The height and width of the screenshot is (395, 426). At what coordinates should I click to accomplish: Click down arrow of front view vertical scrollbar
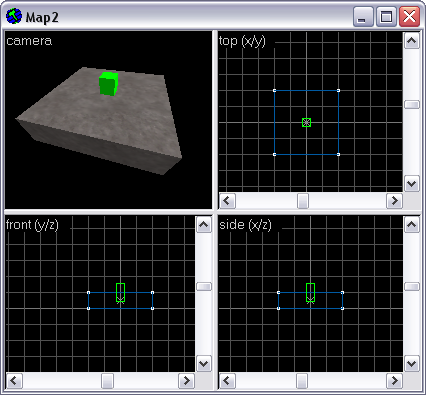coord(204,363)
